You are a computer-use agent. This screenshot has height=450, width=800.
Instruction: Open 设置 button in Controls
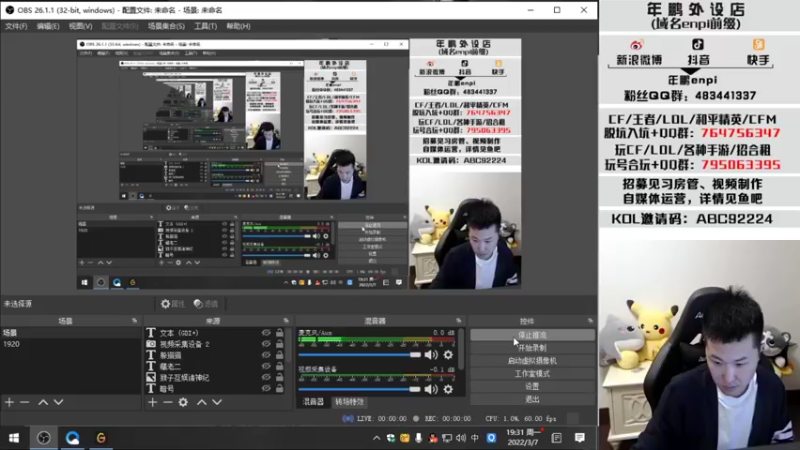coord(532,386)
